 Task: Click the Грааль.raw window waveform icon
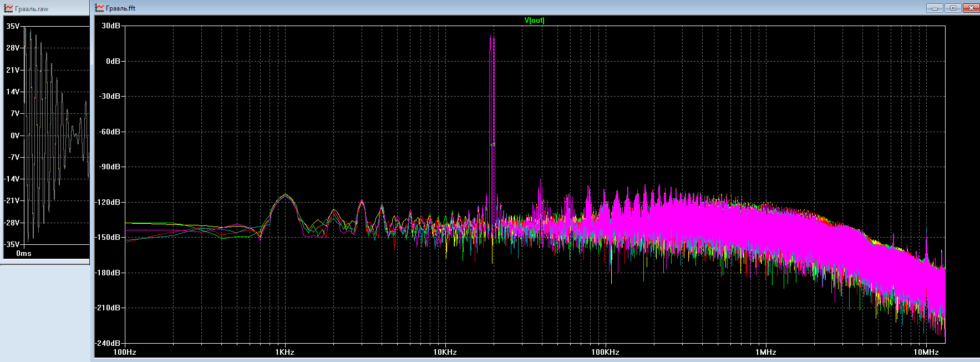[x=8, y=8]
